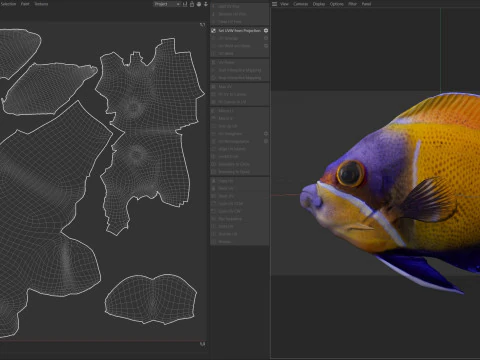
Task: Click the lock icon in UV editor header
Action: 192,4
